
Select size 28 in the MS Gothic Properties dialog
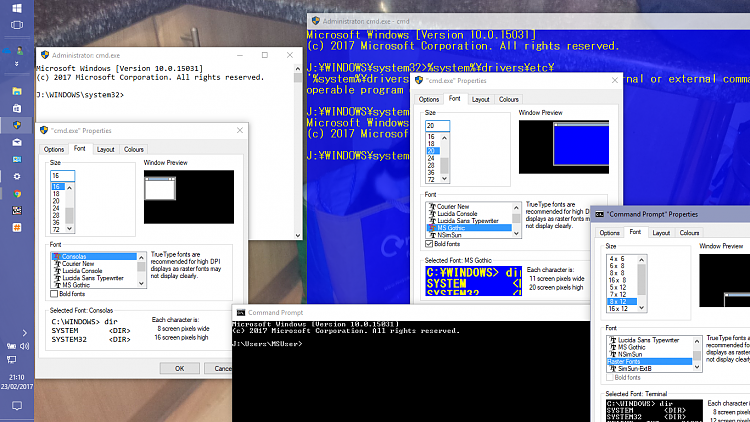point(431,165)
